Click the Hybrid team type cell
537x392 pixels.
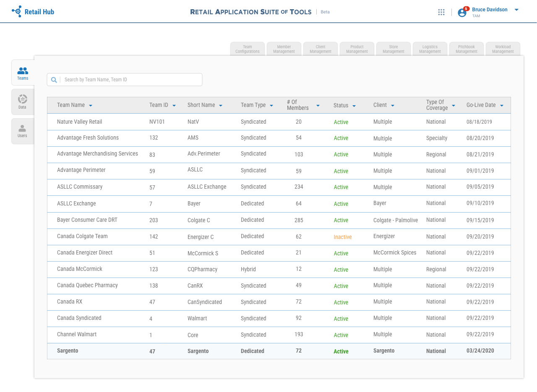coord(248,270)
